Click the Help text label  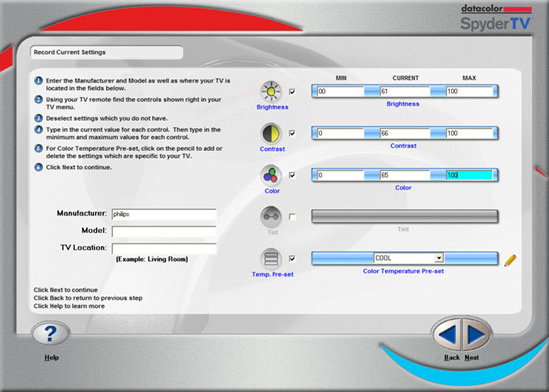pyautogui.click(x=51, y=358)
